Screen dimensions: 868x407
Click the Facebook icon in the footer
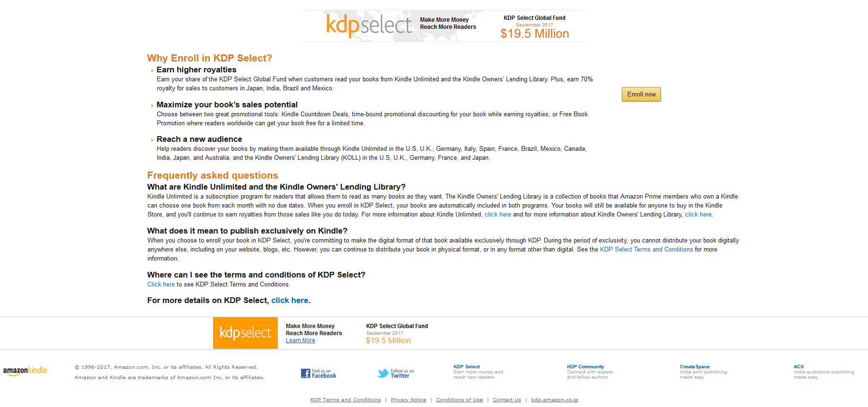[305, 373]
